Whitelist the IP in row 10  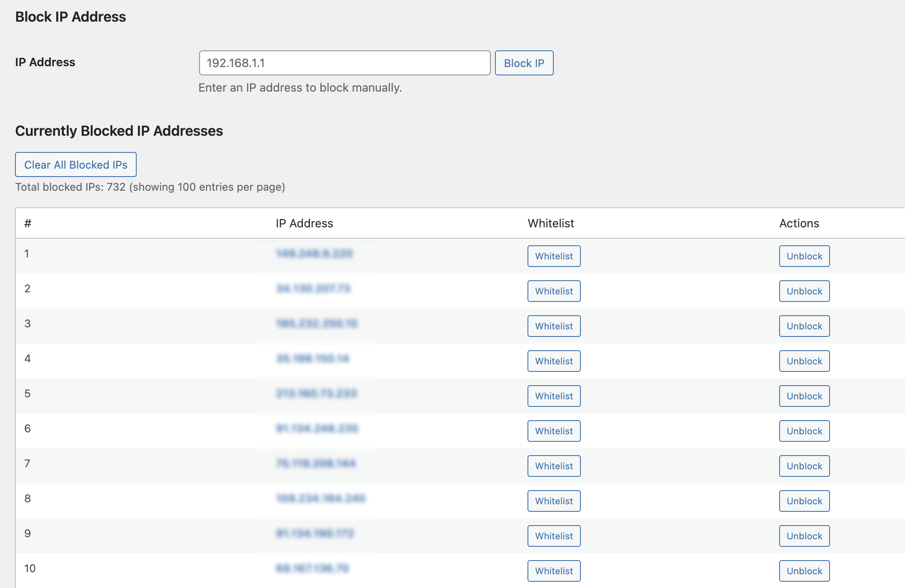coord(554,571)
